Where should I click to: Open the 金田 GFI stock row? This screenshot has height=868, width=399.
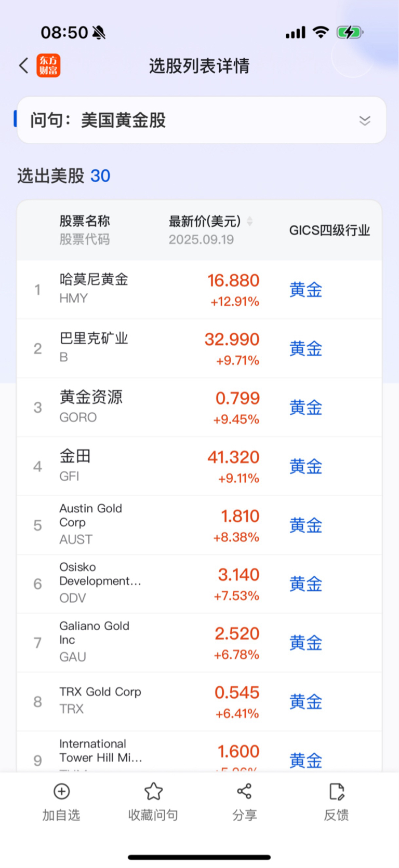[199, 466]
